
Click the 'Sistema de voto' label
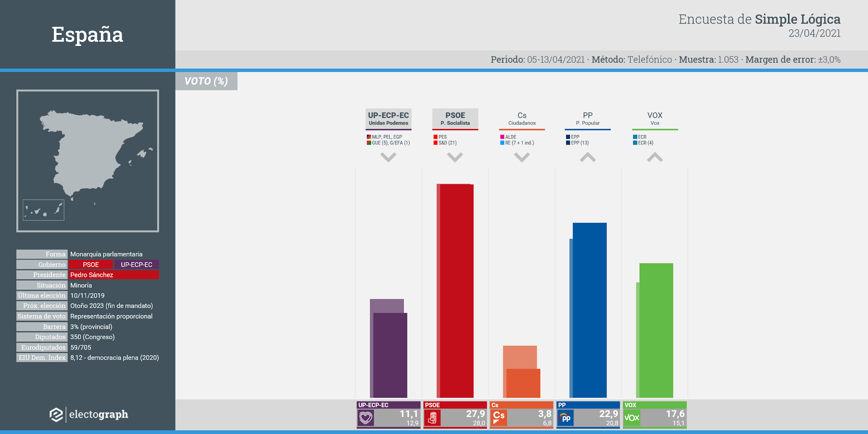pyautogui.click(x=42, y=316)
